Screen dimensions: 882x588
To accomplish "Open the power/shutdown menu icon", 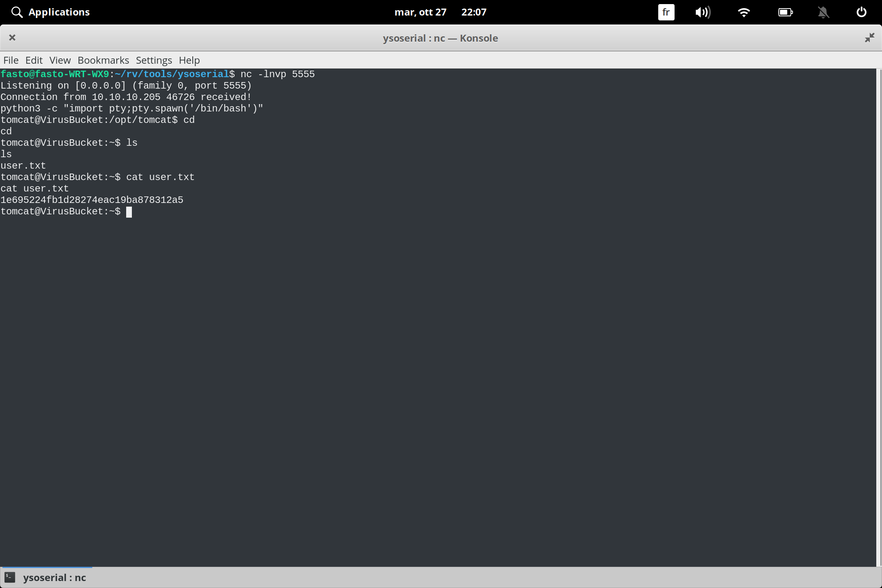I will [x=862, y=12].
